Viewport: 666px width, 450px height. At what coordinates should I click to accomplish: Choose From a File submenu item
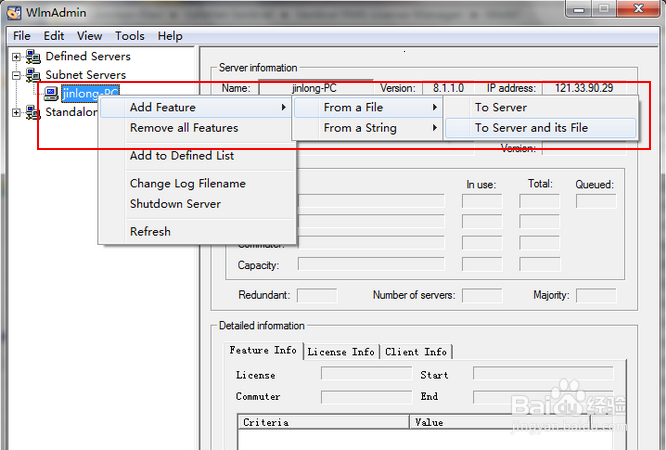click(x=367, y=108)
